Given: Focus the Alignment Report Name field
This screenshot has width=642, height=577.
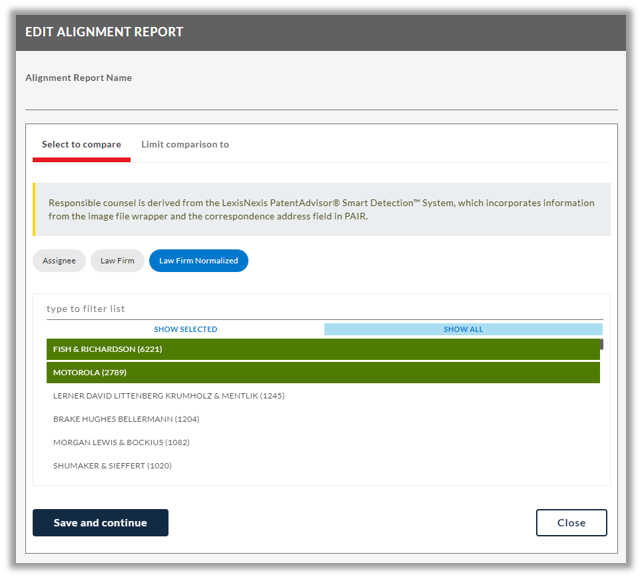Looking at the screenshot, I should tap(321, 99).
